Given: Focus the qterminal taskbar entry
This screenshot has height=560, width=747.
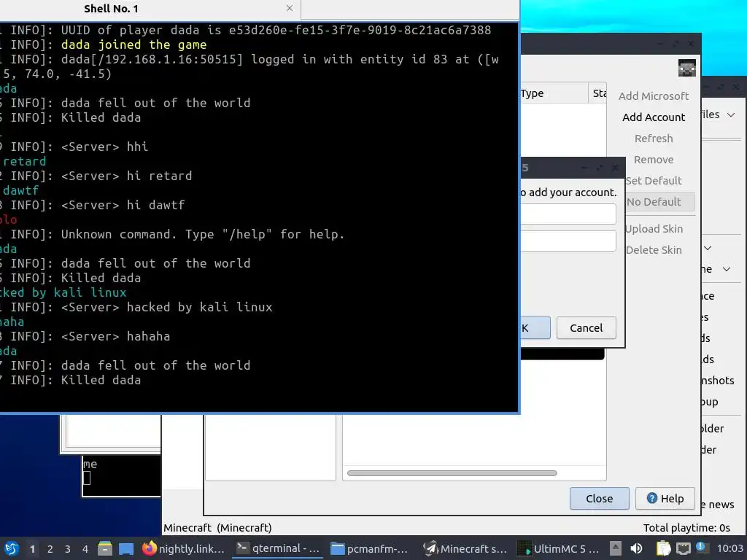Looking at the screenshot, I should pyautogui.click(x=278, y=548).
